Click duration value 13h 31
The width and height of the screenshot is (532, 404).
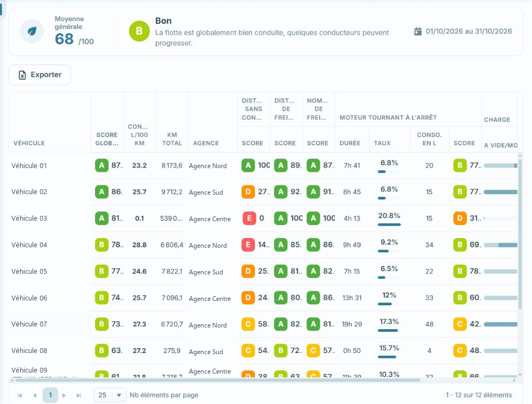click(352, 298)
